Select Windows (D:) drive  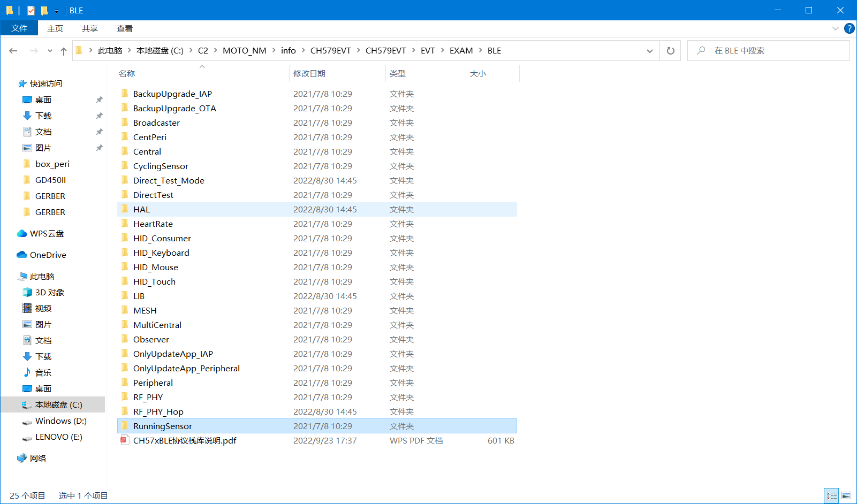(x=60, y=421)
